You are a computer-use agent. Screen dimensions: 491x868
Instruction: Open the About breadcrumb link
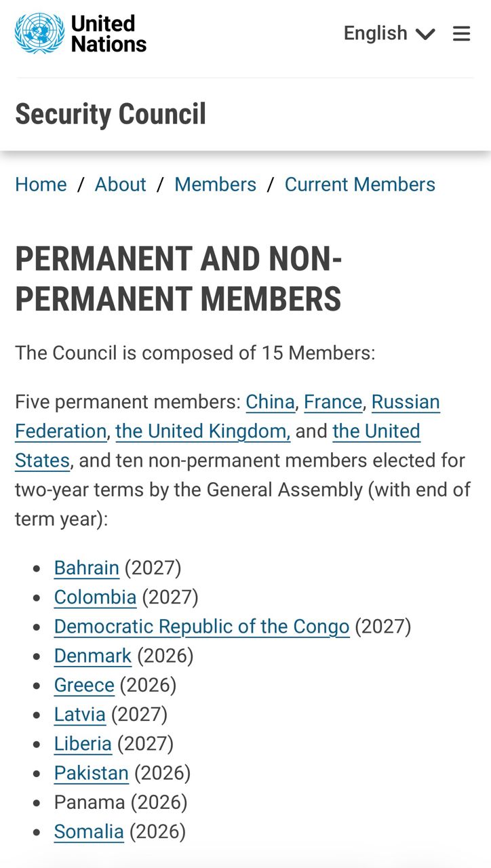[x=120, y=184]
